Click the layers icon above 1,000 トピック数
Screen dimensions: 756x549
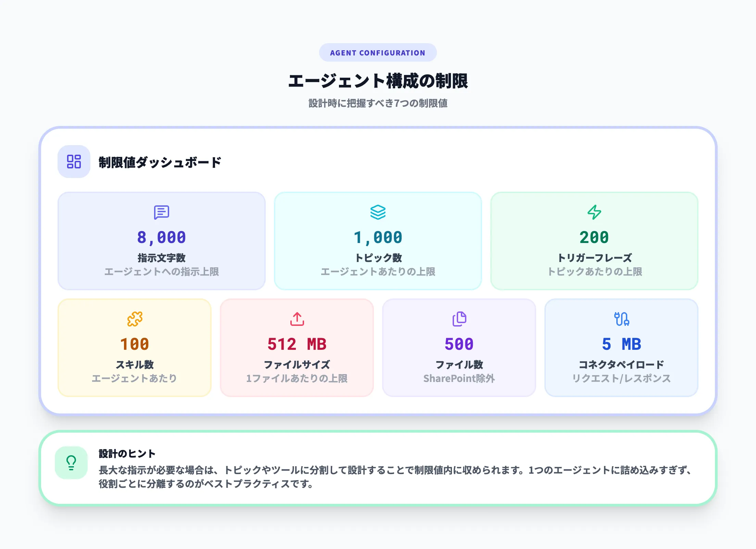click(378, 212)
